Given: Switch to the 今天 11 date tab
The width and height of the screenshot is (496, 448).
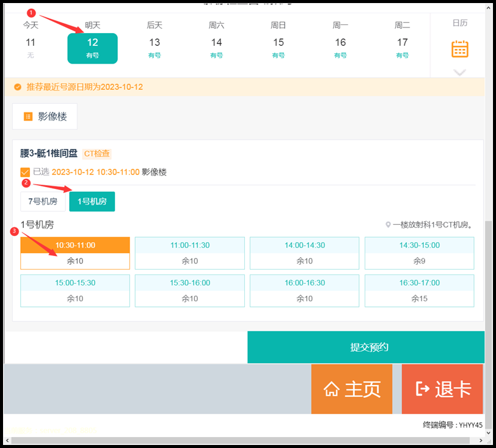Looking at the screenshot, I should point(30,40).
